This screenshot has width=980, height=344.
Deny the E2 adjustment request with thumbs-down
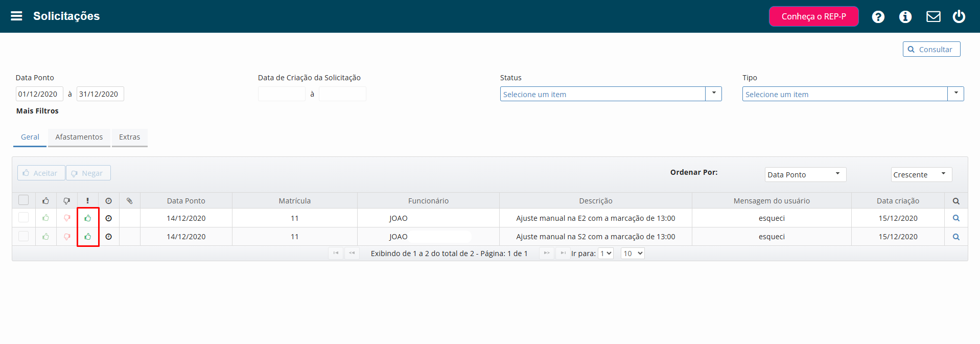(67, 218)
